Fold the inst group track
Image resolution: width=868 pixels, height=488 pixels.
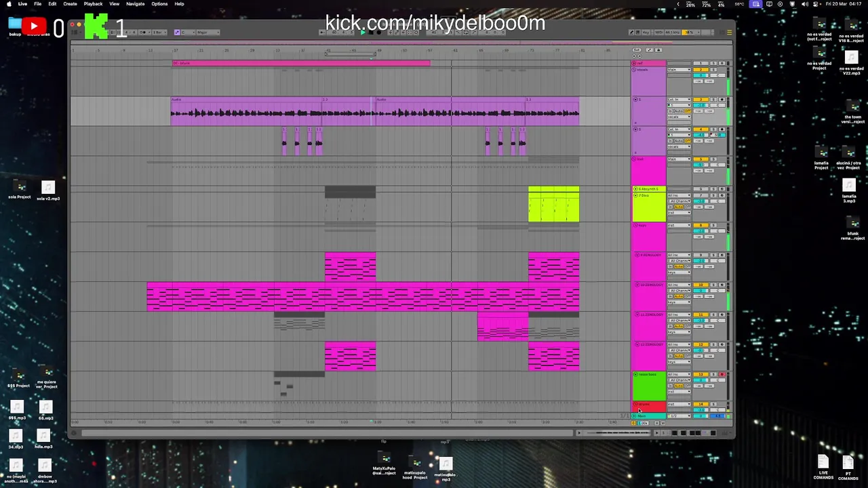point(635,159)
